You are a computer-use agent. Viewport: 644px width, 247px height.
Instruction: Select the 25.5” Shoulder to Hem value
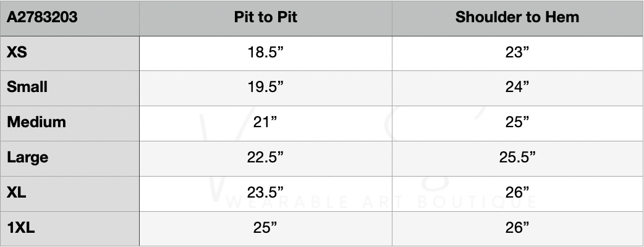(517, 157)
